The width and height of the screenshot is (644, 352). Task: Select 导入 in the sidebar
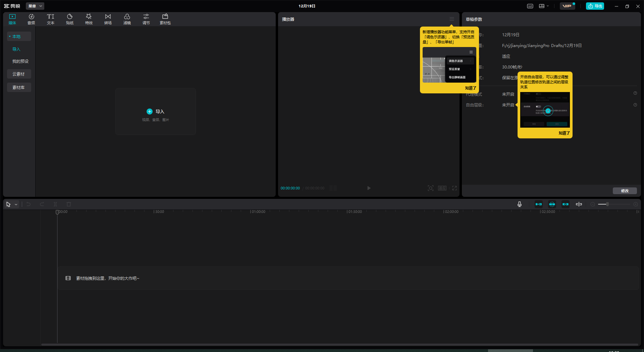click(x=16, y=49)
